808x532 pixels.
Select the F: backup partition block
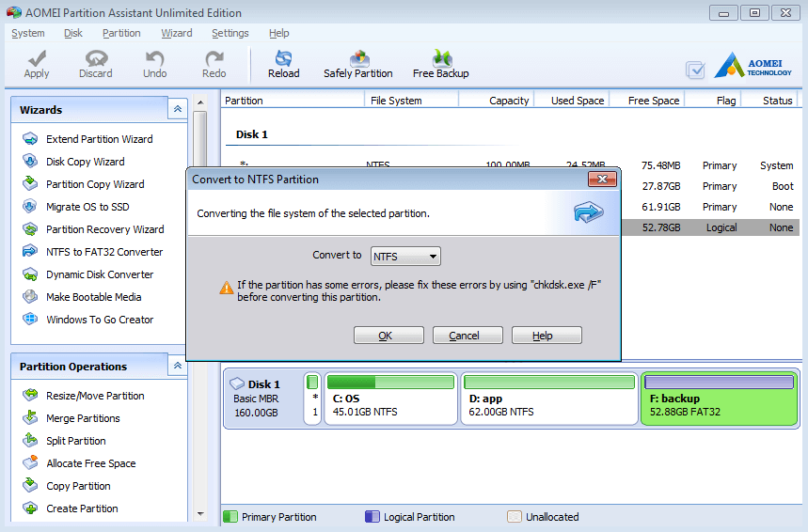coord(719,399)
